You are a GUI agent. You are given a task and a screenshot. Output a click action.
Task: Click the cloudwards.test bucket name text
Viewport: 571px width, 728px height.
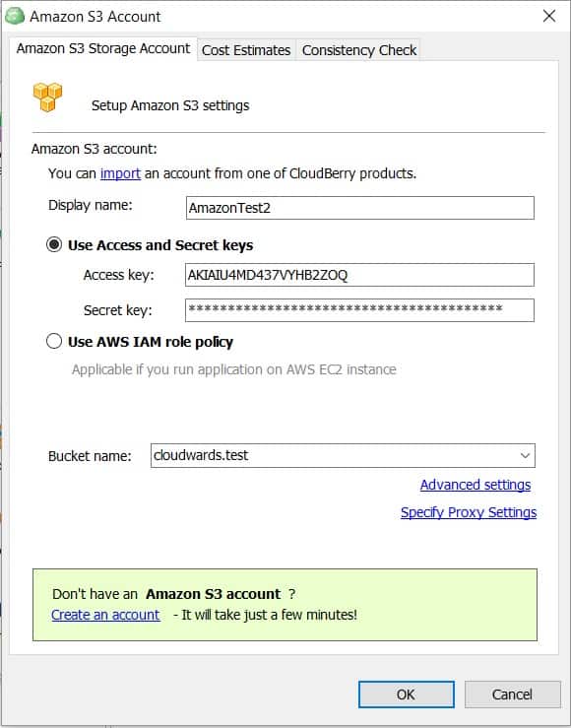[x=201, y=455]
